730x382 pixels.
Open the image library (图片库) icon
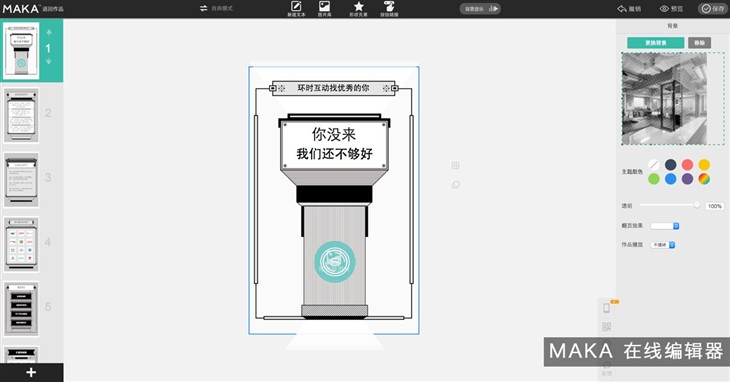[x=324, y=7]
